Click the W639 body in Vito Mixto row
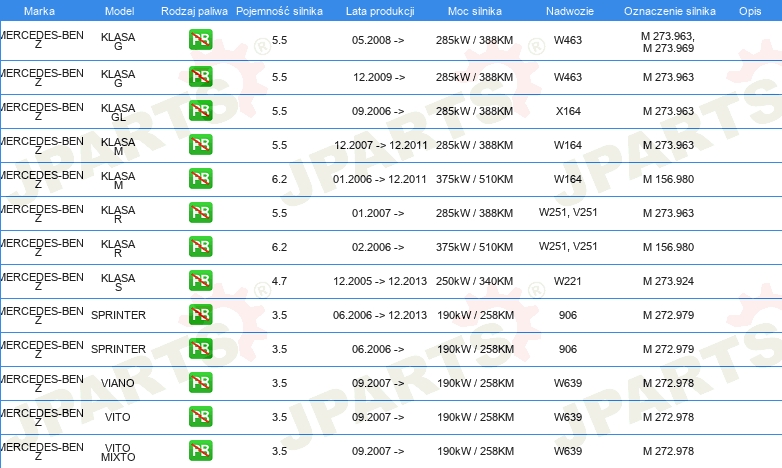This screenshot has height=468, width=782. coord(568,451)
